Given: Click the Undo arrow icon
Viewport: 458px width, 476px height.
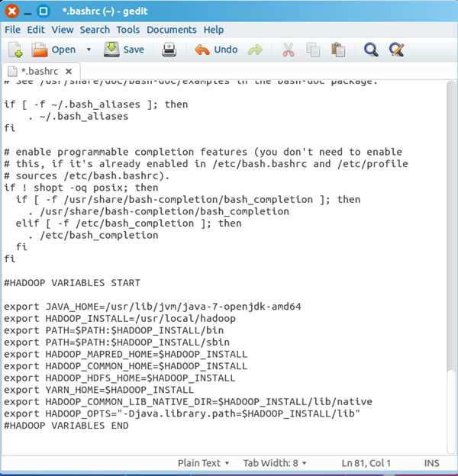Looking at the screenshot, I should (x=202, y=50).
